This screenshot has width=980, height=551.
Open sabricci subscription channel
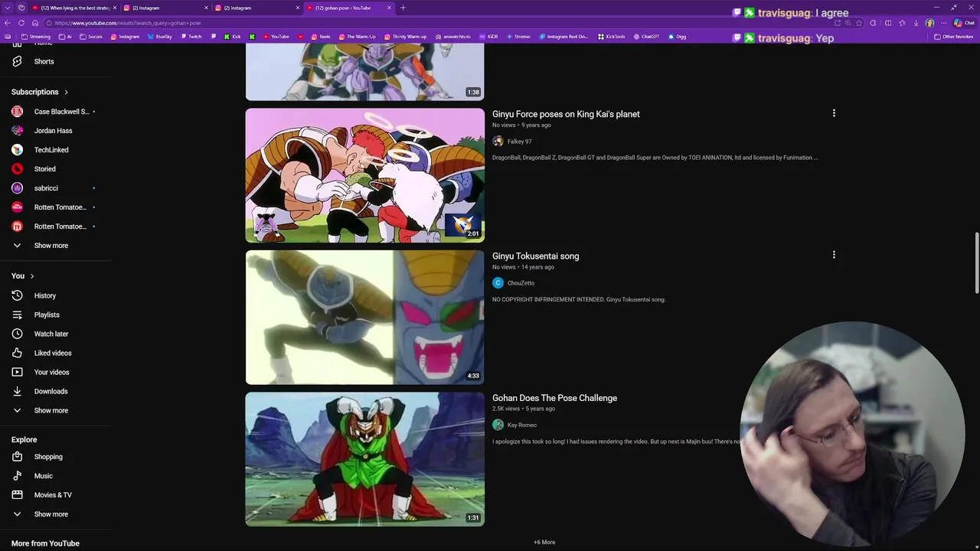[x=46, y=188]
